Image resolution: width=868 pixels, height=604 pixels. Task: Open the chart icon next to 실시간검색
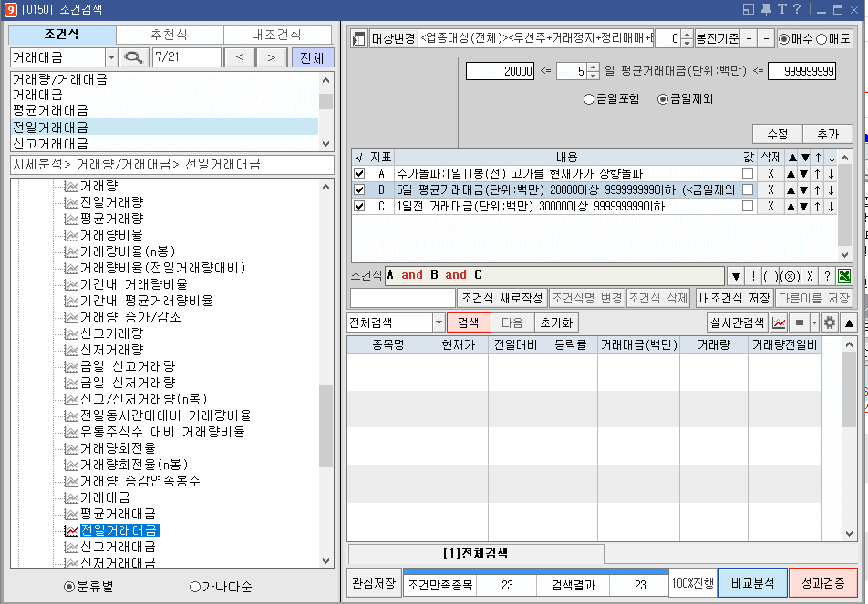point(780,322)
